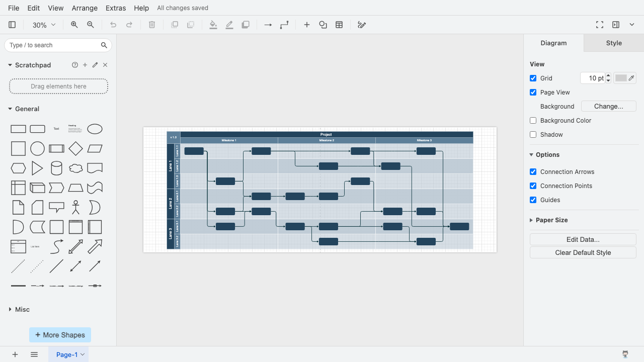
Task: Switch to the Style tab
Action: pos(614,43)
